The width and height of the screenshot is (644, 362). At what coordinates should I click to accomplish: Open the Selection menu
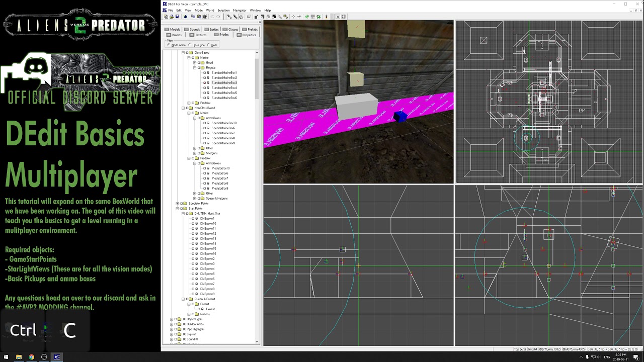tap(223, 10)
